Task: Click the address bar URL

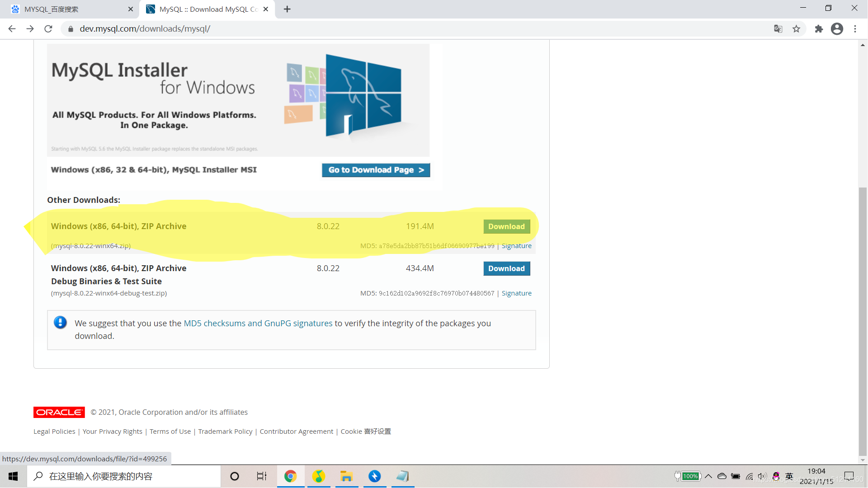Action: [145, 29]
